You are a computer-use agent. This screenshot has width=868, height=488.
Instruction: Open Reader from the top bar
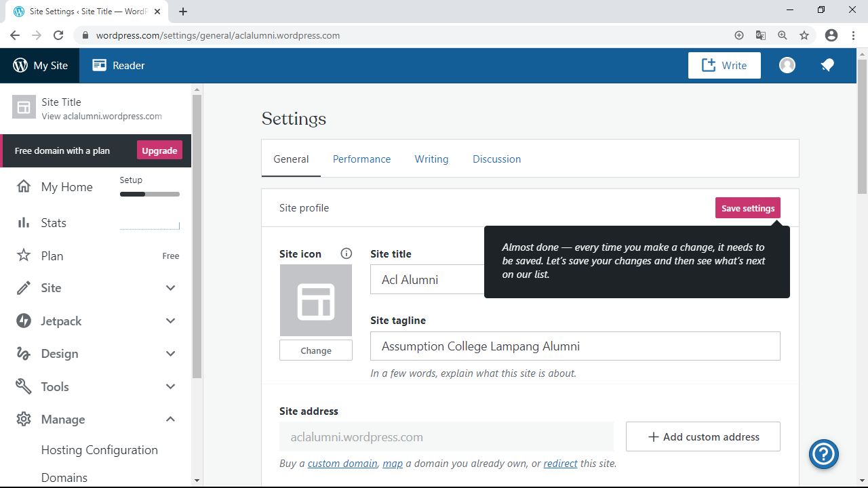[119, 66]
